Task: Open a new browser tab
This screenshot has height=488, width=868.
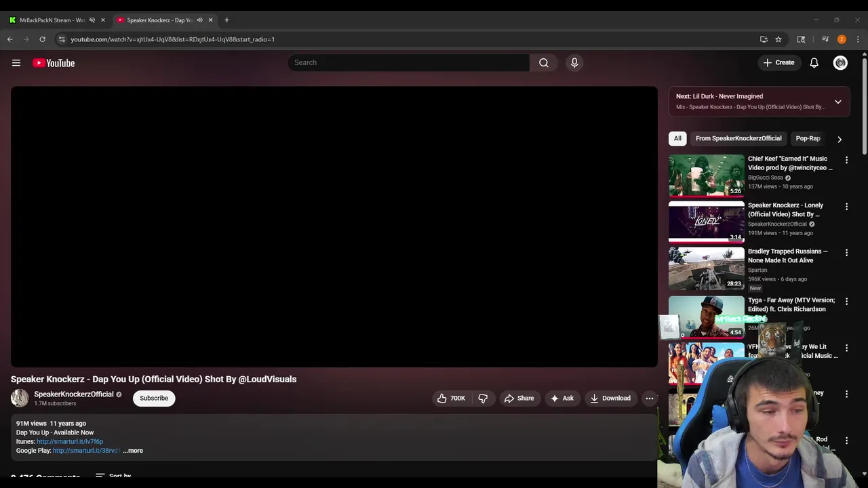Action: click(x=226, y=20)
